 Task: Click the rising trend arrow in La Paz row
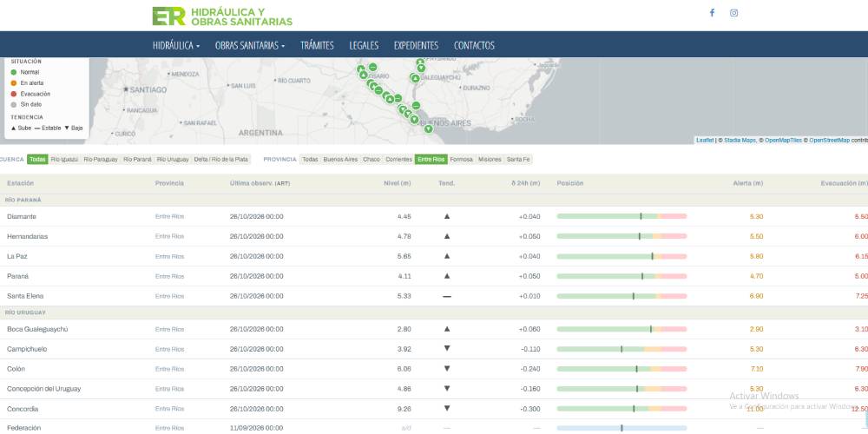click(447, 256)
